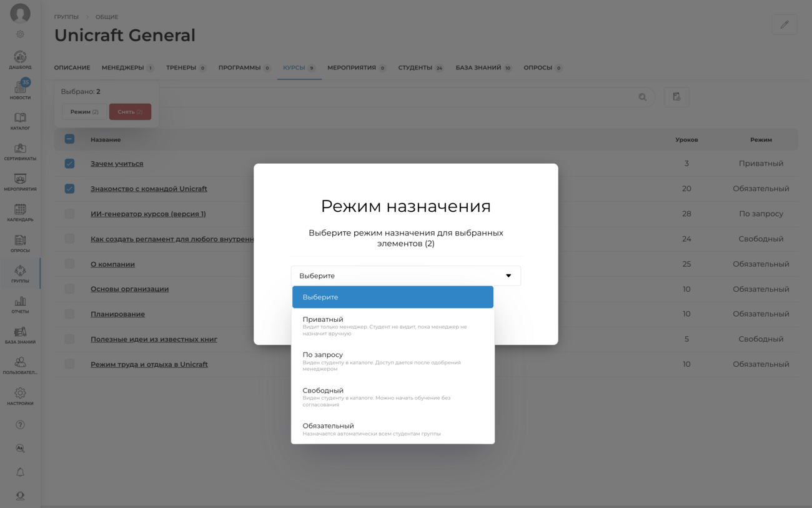Open the notifications bell icon
This screenshot has height=508, width=812.
(20, 472)
